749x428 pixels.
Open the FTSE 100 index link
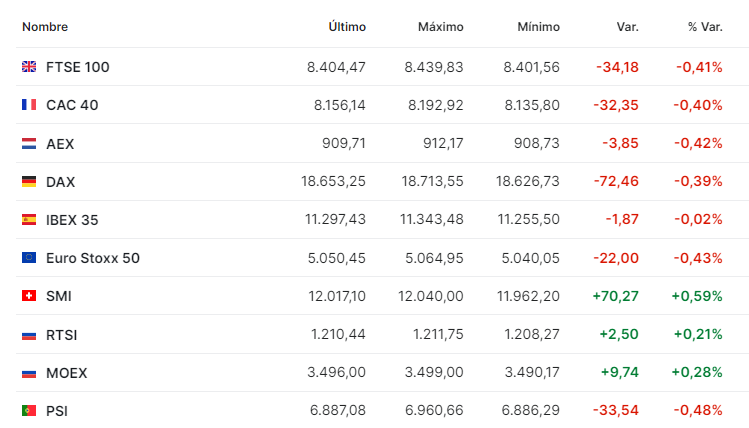click(77, 67)
